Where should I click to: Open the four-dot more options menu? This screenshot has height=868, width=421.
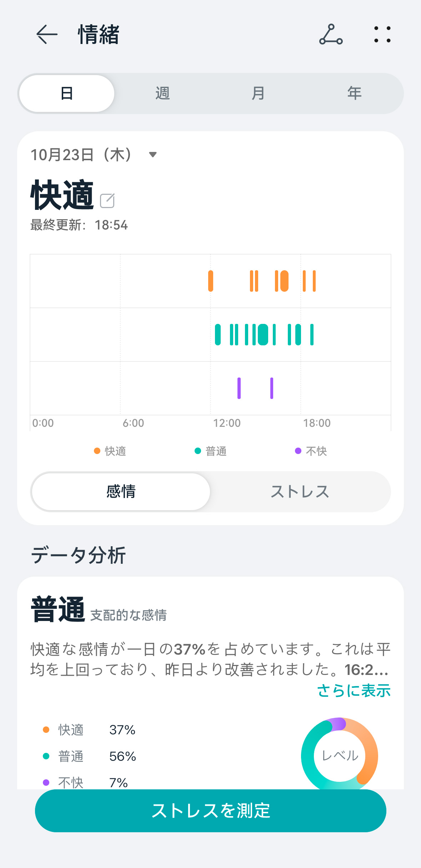tap(382, 34)
